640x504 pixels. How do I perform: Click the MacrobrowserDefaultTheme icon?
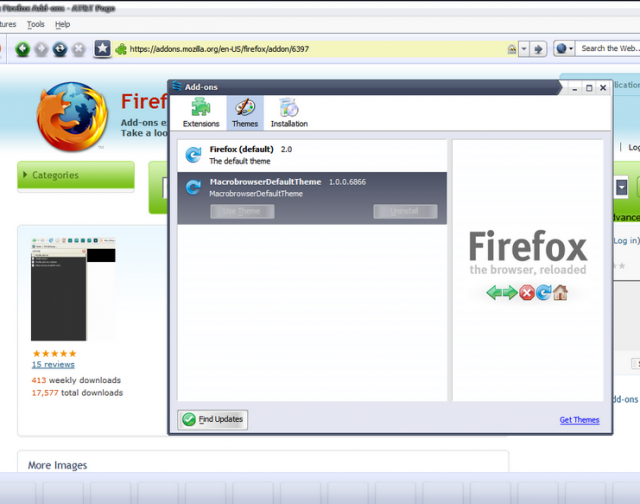(193, 188)
